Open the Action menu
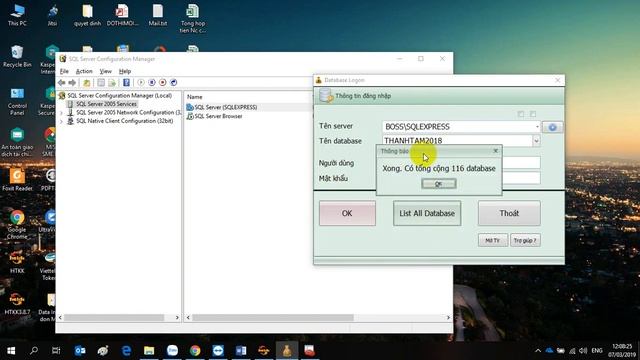640x360 pixels. 84,71
